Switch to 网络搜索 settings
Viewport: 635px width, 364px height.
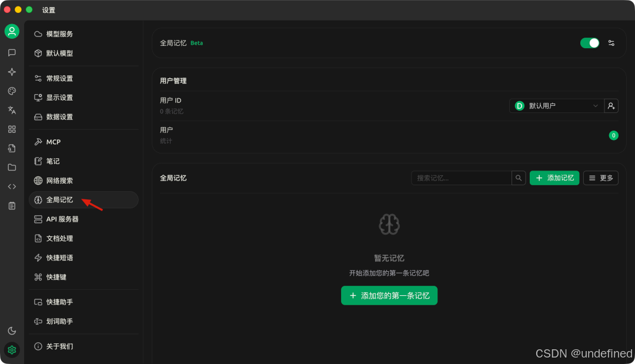(59, 180)
